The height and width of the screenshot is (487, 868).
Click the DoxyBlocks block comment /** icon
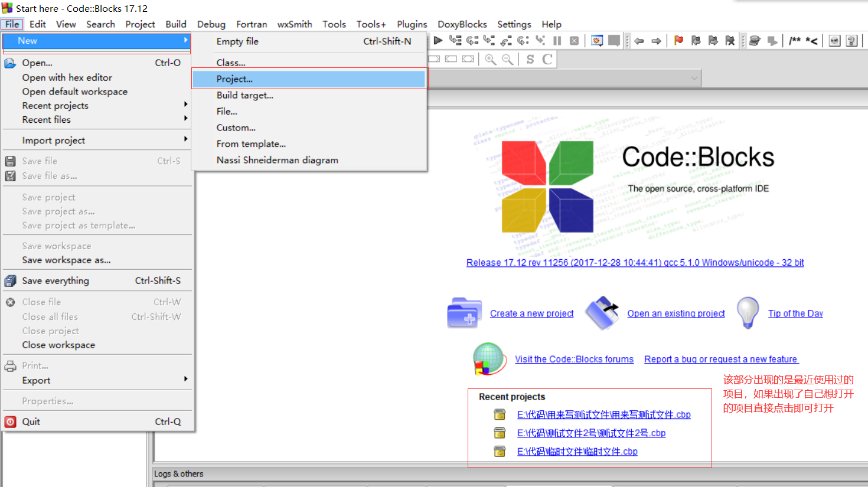click(x=795, y=41)
